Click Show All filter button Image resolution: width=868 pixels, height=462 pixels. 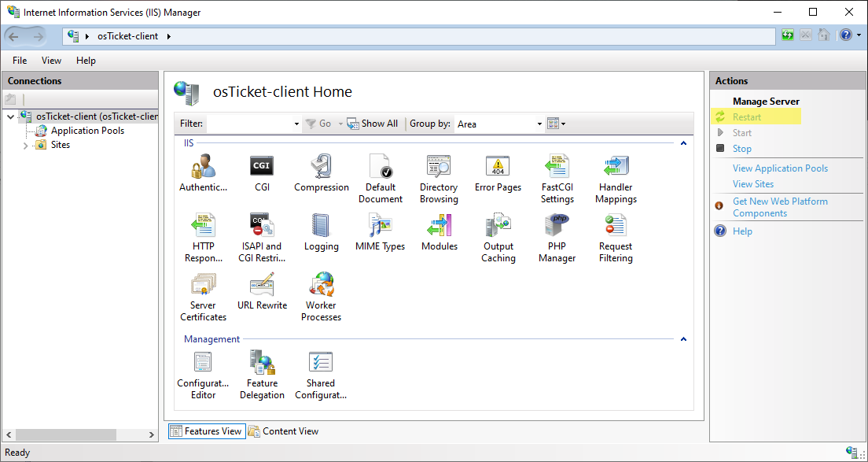[373, 124]
